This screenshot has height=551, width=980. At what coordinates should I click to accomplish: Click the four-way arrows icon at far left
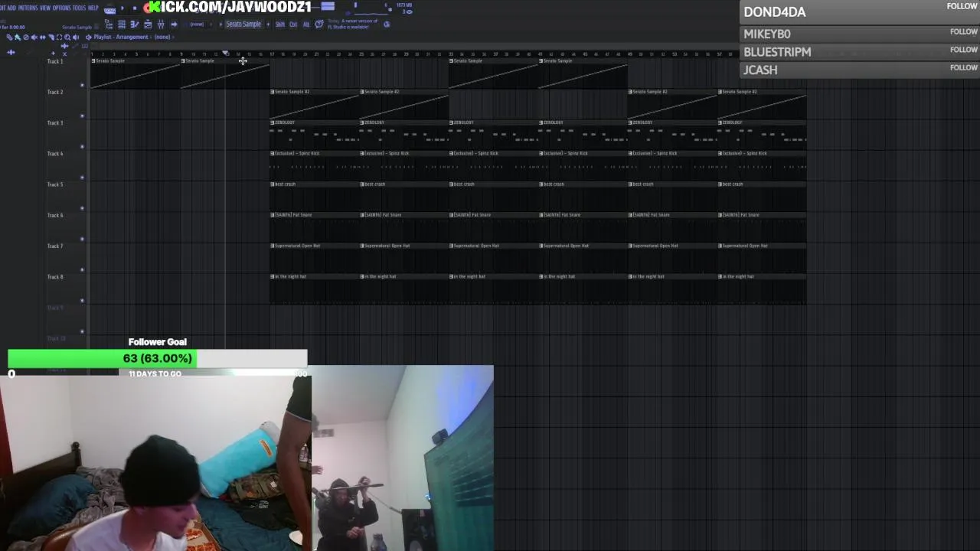[11, 52]
